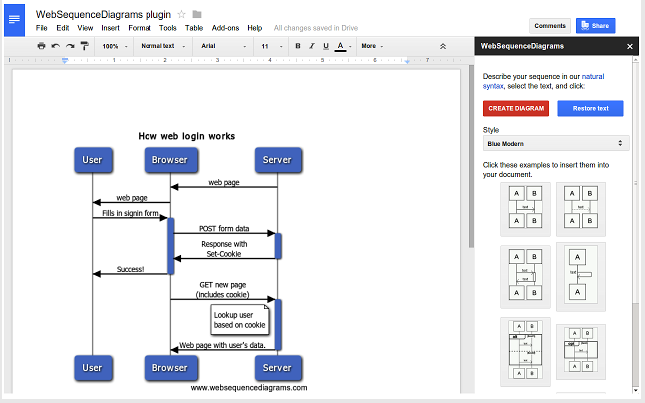
Task: Click the 'How web login works' diagram title
Action: pos(186,136)
